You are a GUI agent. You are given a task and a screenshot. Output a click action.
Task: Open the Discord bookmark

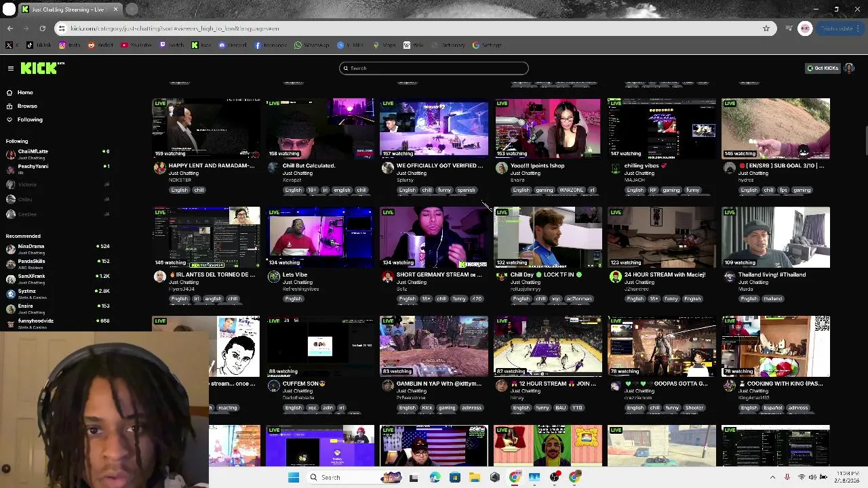coord(233,45)
